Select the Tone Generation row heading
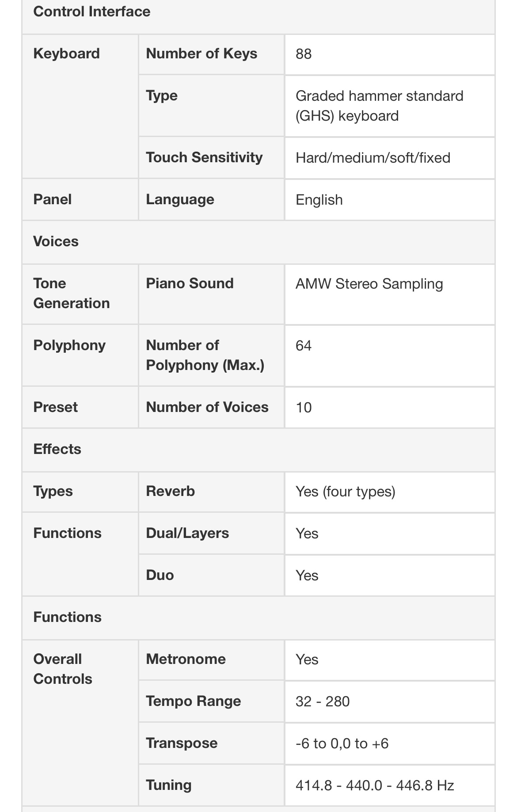The image size is (517, 812). tap(71, 293)
